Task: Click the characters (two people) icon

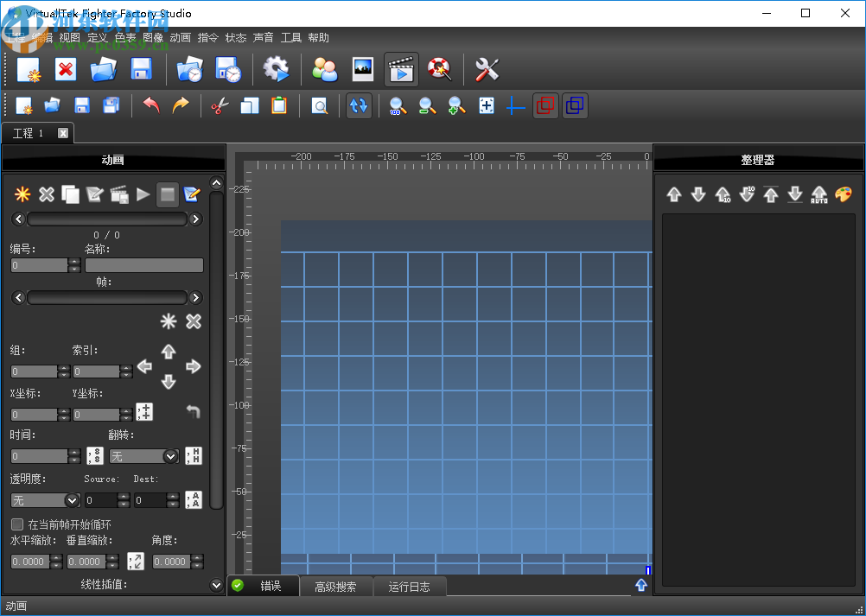Action: tap(325, 69)
